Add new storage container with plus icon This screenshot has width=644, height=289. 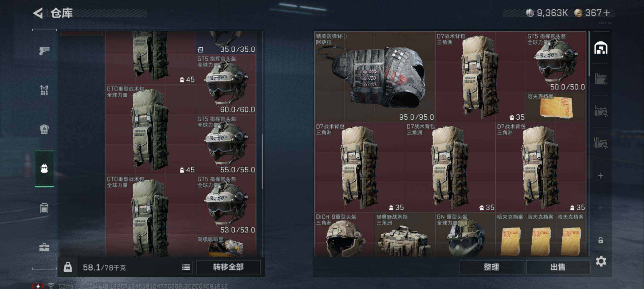601,176
